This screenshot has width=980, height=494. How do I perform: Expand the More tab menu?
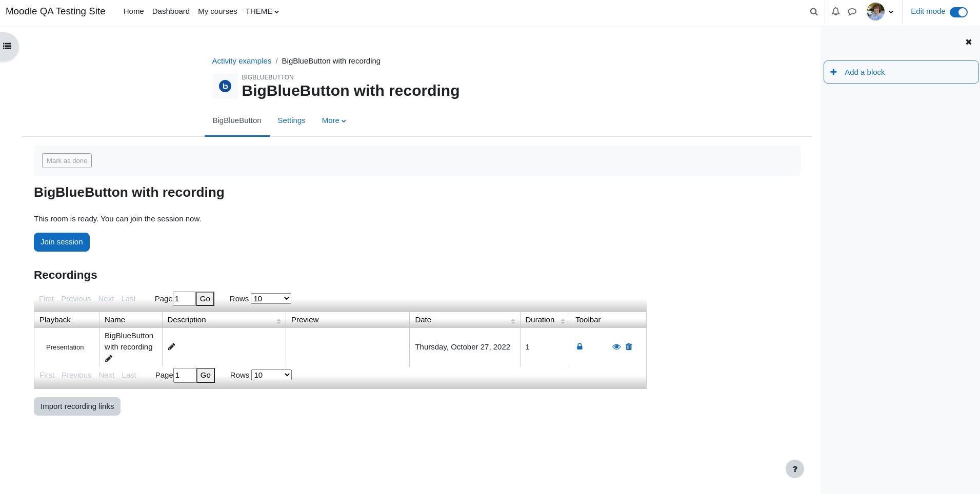(x=334, y=120)
